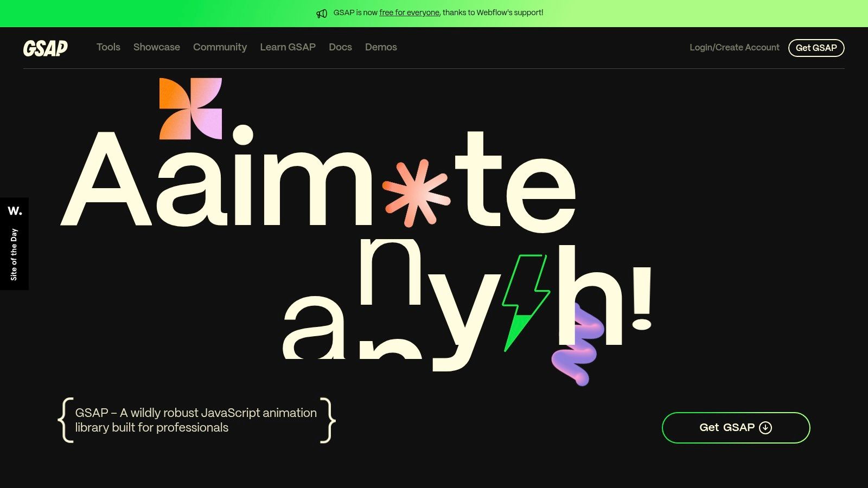Click the Get GSAP button in the header

(816, 48)
